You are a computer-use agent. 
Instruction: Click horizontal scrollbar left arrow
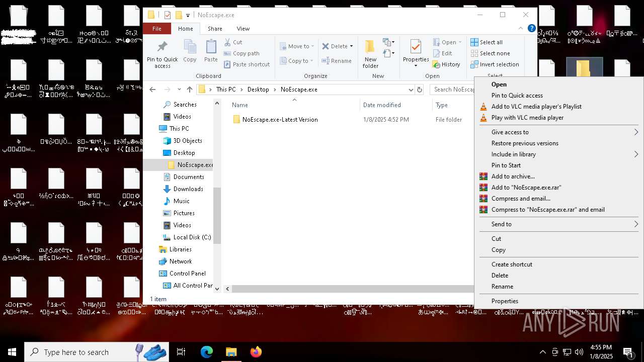click(x=227, y=289)
